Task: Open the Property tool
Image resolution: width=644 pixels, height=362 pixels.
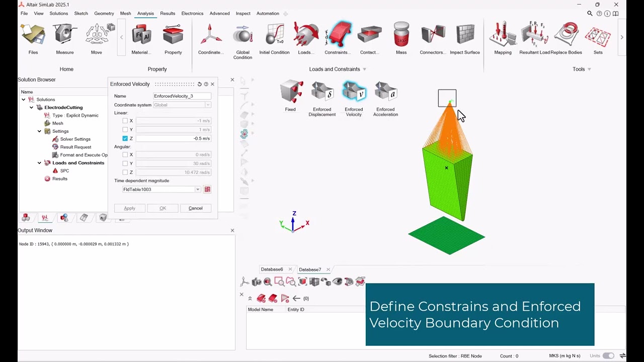Action: [173, 39]
